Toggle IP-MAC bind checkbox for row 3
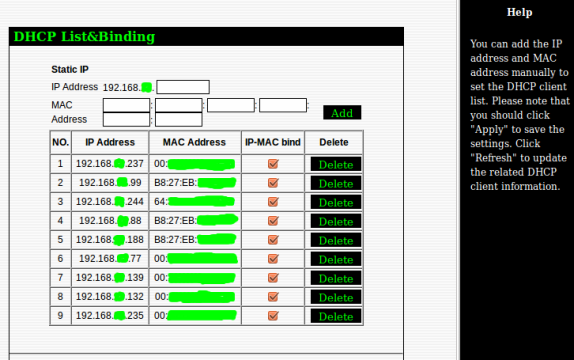Screen dimensions: 574x360 click(273, 202)
